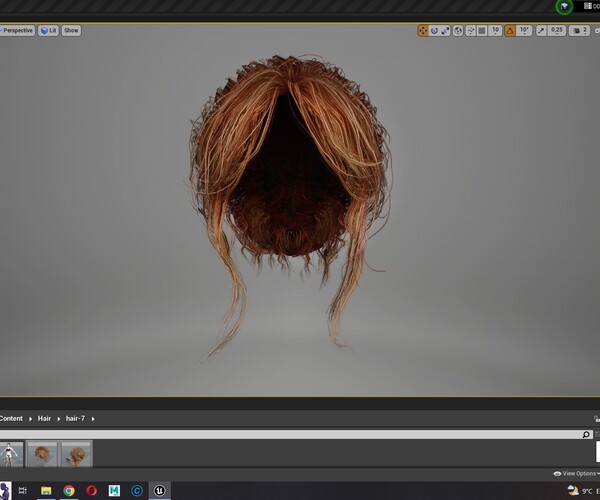
Task: Select the translate (move) gizmo mode
Action: [423, 31]
